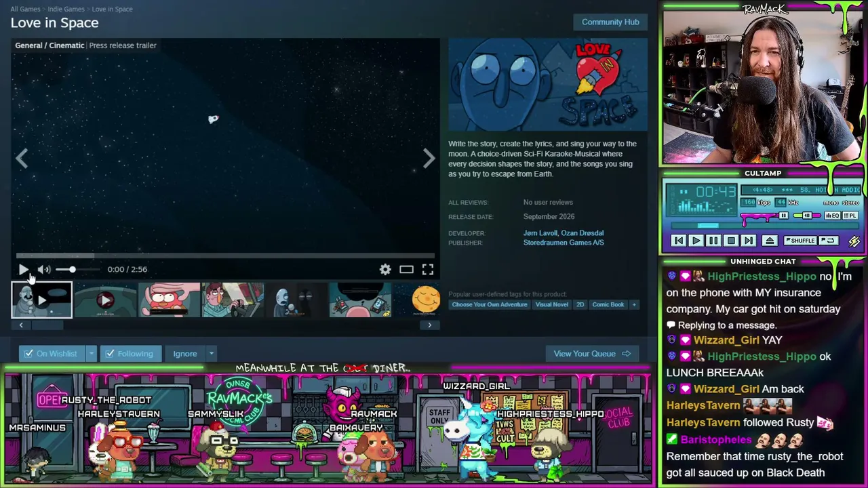The height and width of the screenshot is (488, 868).
Task: Toggle theater mode on the trailer
Action: point(406,269)
